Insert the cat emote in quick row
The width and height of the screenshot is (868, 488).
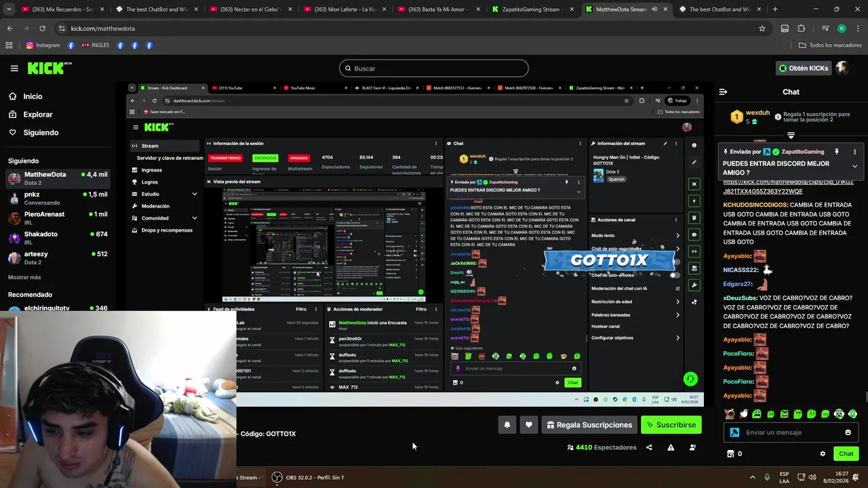730,413
